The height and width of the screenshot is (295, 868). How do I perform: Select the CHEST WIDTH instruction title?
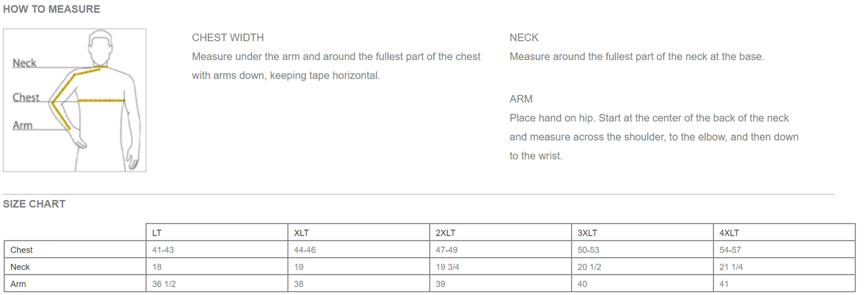[x=228, y=37]
